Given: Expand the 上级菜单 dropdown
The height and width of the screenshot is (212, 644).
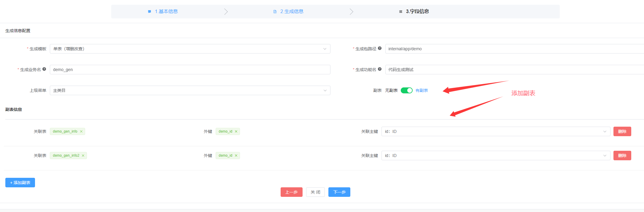Looking at the screenshot, I should coord(190,90).
